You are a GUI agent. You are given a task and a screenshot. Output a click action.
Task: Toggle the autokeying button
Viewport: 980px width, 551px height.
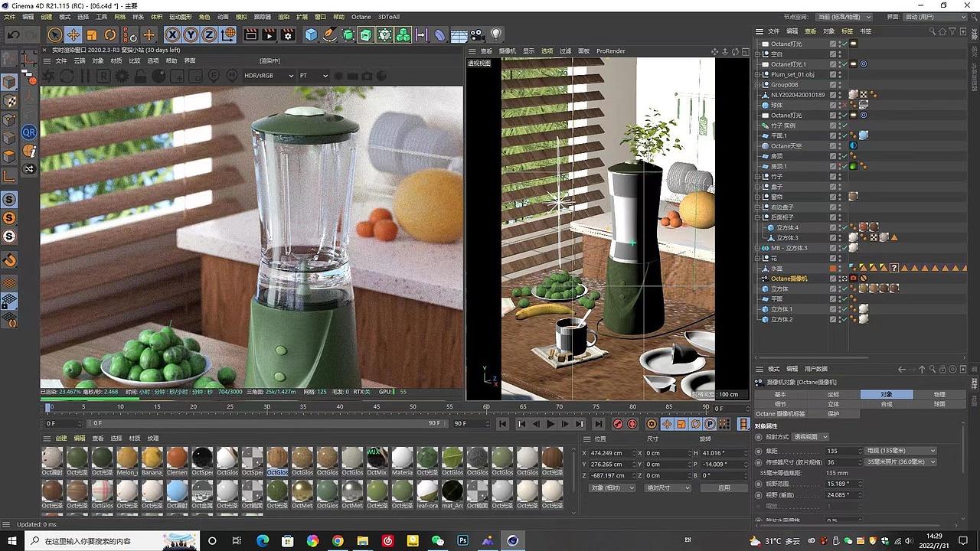pyautogui.click(x=632, y=423)
